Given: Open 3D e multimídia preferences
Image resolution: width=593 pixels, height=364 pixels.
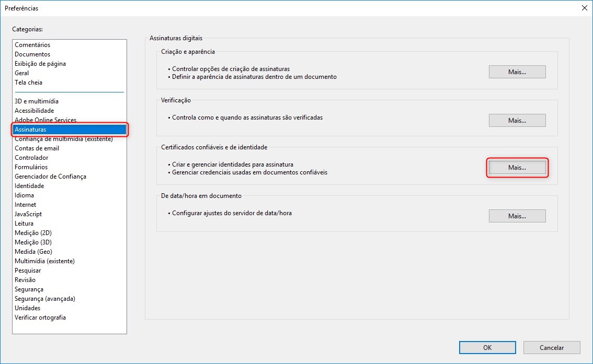Looking at the screenshot, I should point(37,101).
